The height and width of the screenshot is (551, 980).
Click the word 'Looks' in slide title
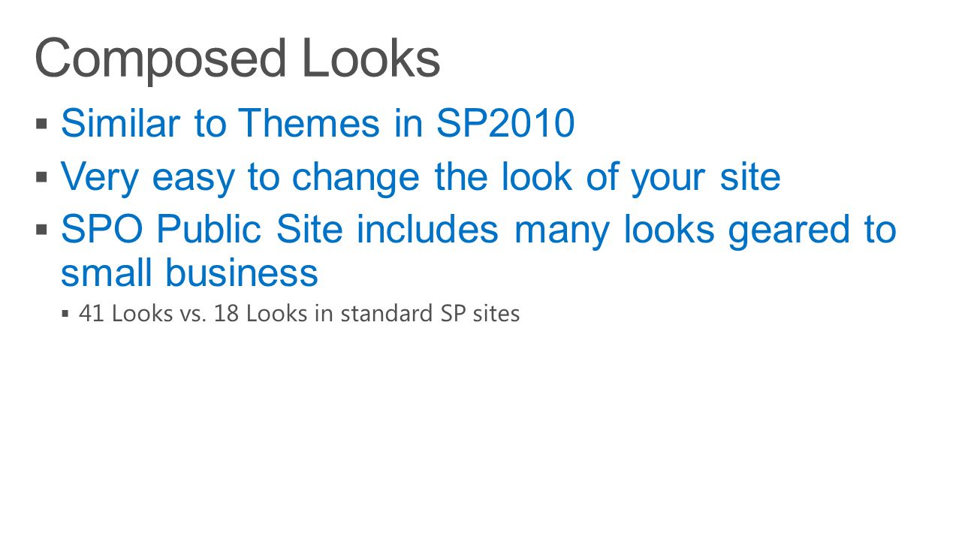point(371,59)
